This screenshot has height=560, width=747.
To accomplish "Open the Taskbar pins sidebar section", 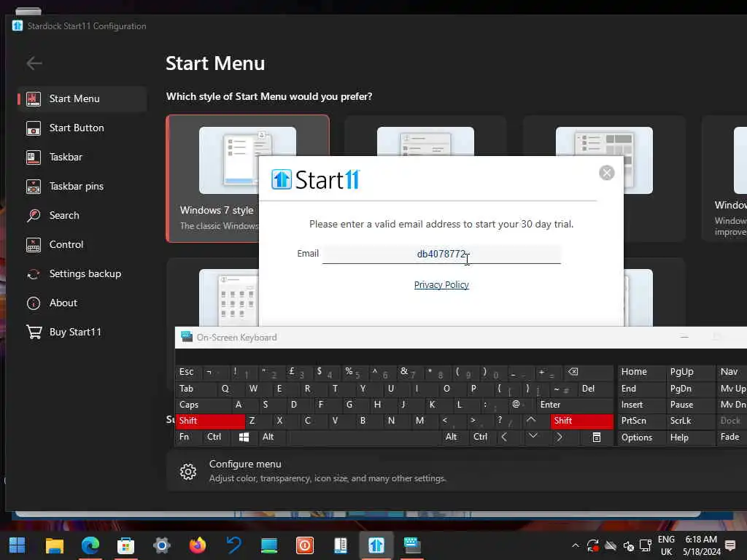I will coord(82,186).
